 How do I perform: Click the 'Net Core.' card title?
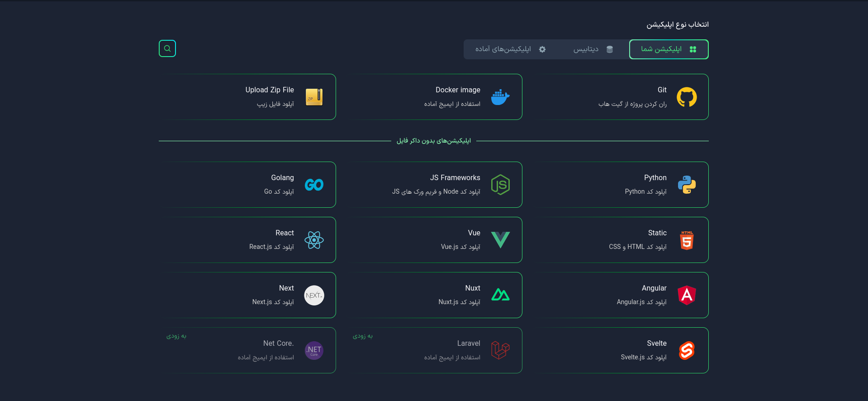(x=279, y=343)
